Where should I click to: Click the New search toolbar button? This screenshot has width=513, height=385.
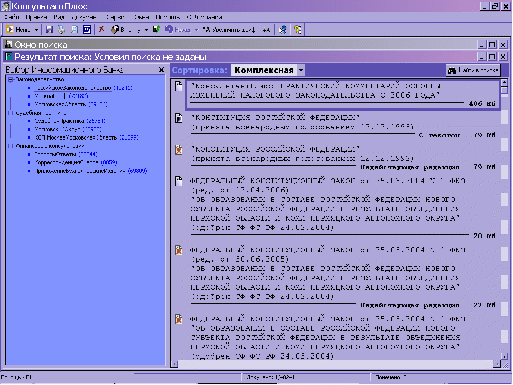pyautogui.click(x=18, y=30)
